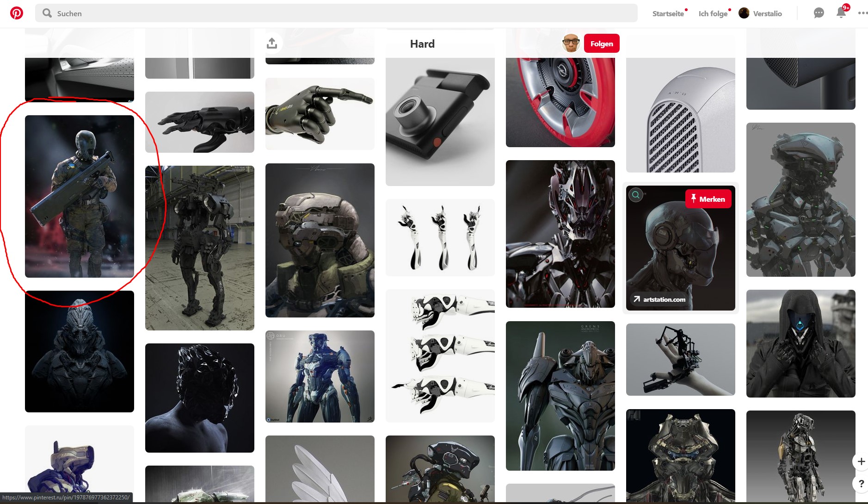Open the white feathered wing pin
Screen dimensions: 868x504
coord(320,470)
